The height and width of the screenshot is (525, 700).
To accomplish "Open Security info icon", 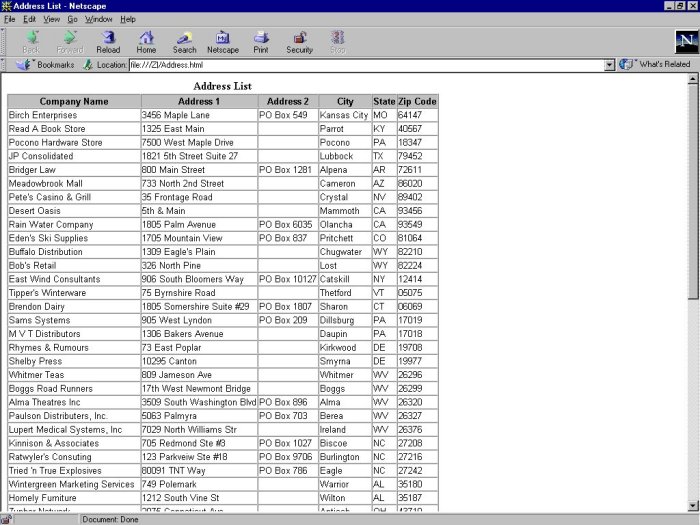I will coord(299,40).
